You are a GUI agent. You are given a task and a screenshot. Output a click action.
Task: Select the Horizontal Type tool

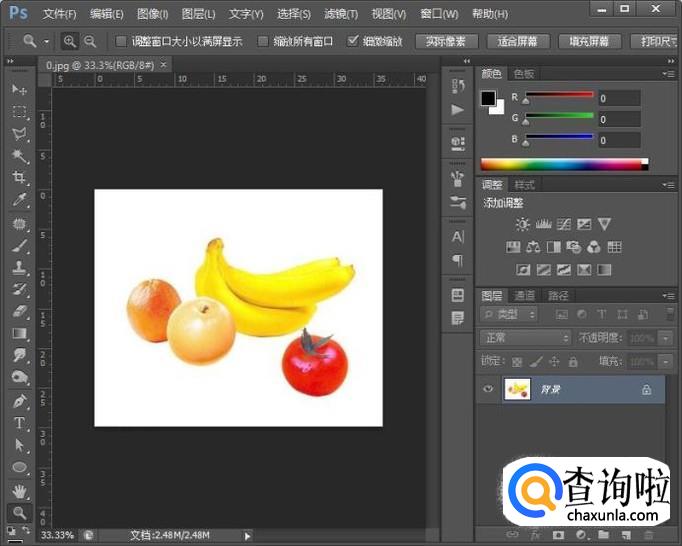pyautogui.click(x=19, y=423)
